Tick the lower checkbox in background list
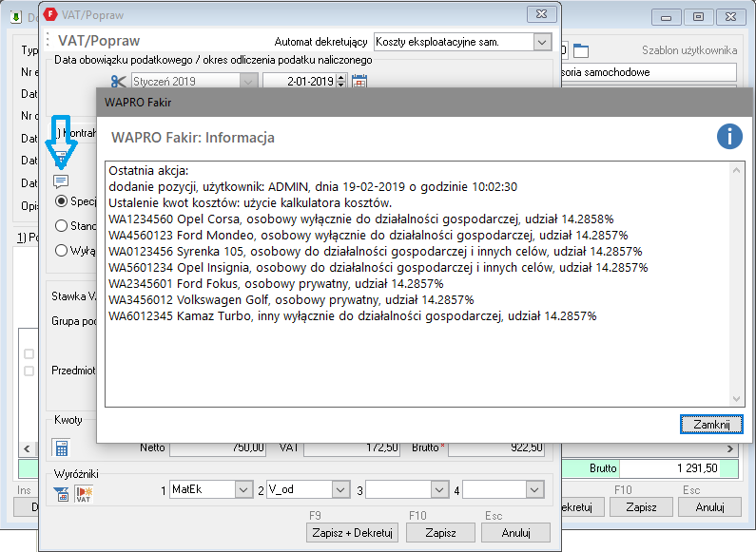Image resolution: width=756 pixels, height=552 pixels. coord(29,371)
